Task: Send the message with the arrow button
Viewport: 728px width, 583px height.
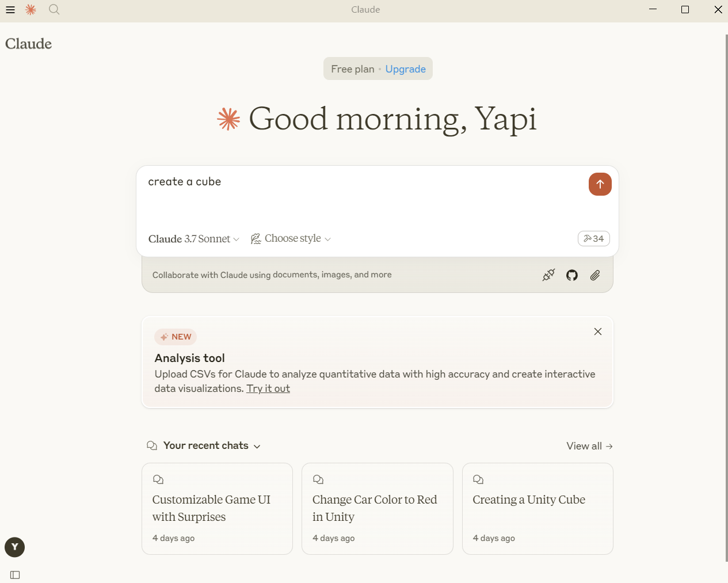Action: [600, 184]
